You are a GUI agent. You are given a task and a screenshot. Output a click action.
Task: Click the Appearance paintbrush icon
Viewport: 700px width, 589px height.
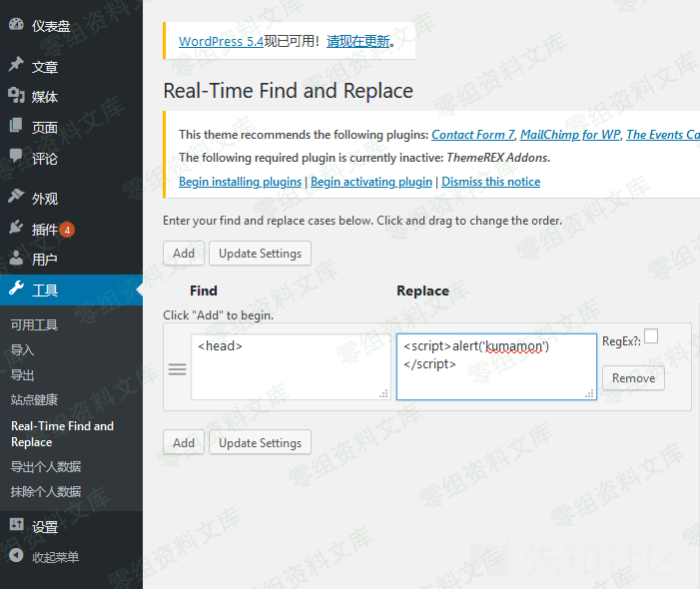click(x=16, y=198)
